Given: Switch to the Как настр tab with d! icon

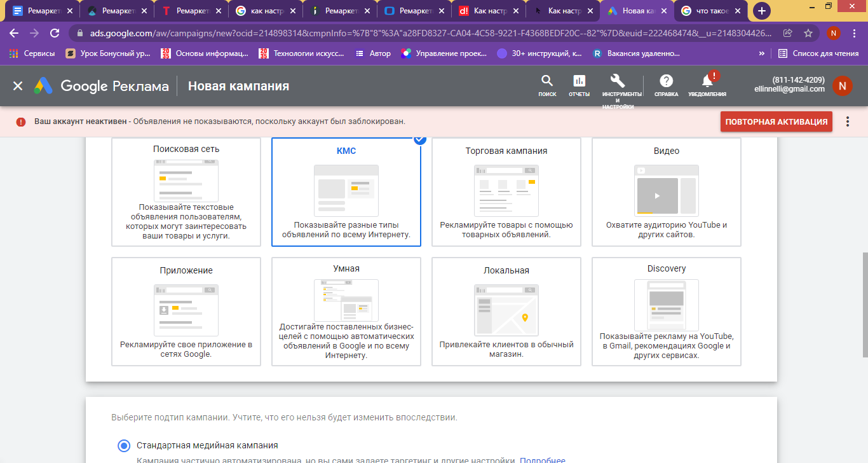Looking at the screenshot, I should (x=488, y=11).
